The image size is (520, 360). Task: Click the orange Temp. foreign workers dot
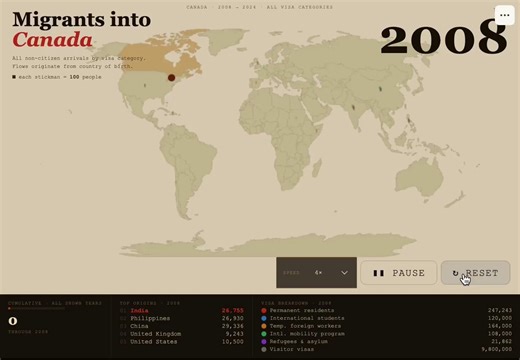[x=264, y=326]
